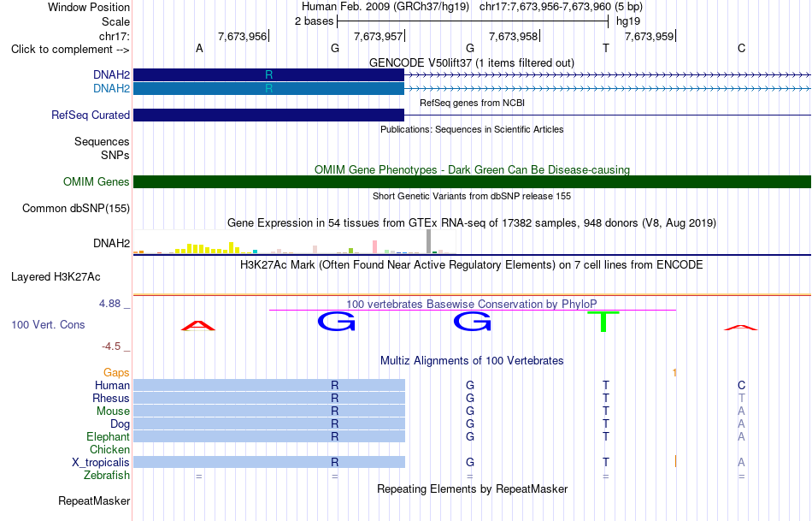Click the second blue G conservation letter
The image size is (812, 521).
point(473,322)
